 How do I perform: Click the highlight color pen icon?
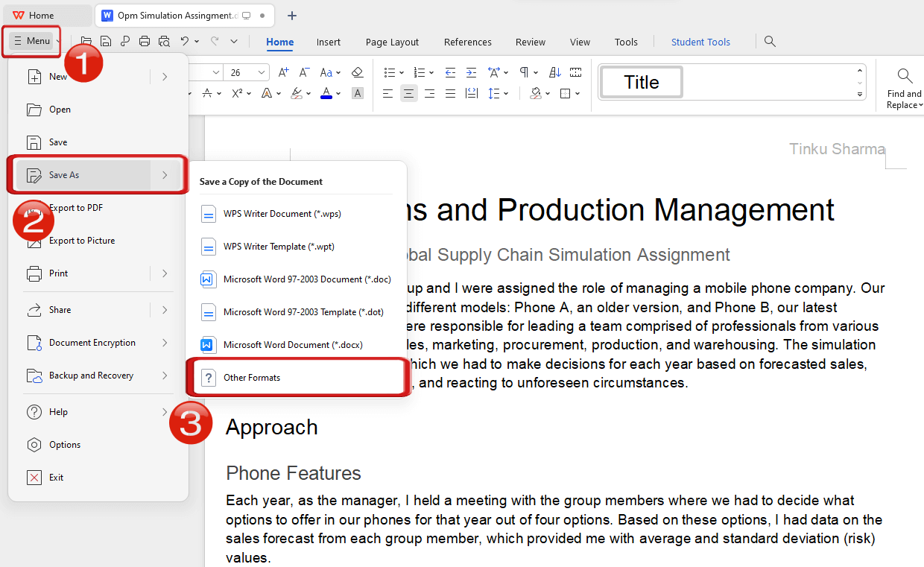click(297, 93)
